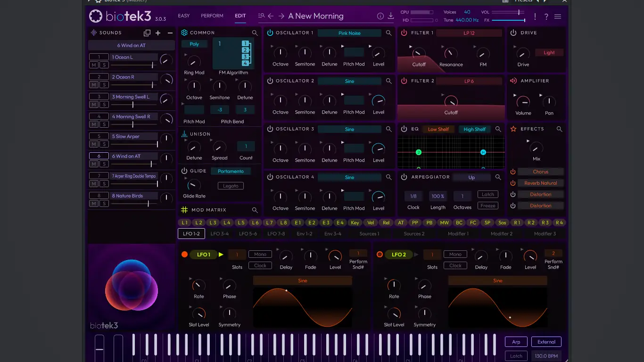The height and width of the screenshot is (362, 644).
Task: Click Arpeggiator Freeze button
Action: [488, 206]
